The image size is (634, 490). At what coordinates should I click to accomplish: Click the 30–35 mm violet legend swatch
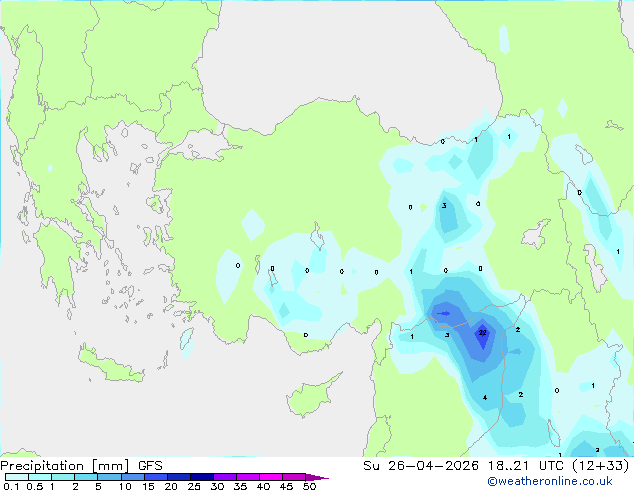[x=225, y=477]
